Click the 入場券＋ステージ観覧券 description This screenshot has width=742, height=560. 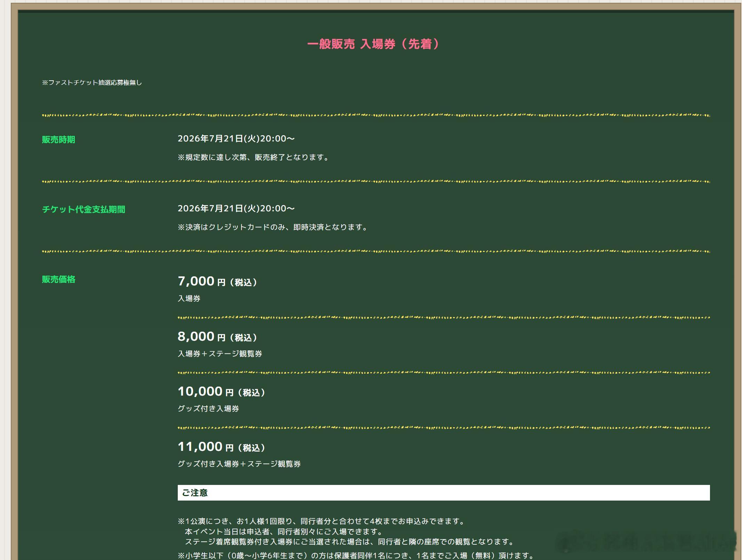pos(220,354)
